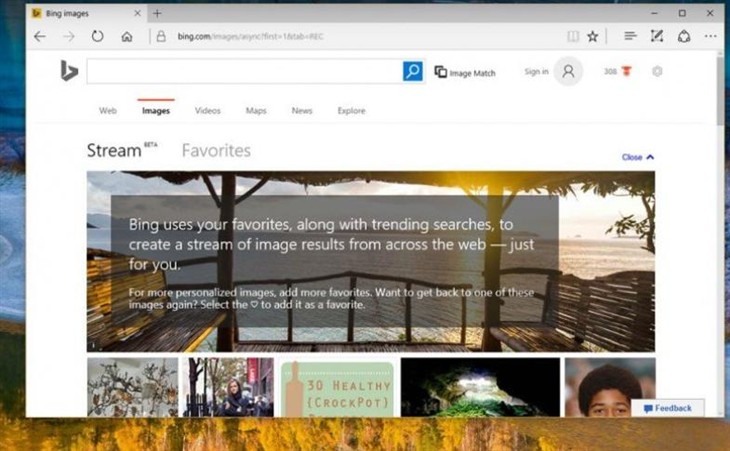Open Edge reading view icon
730x451 pixels.
pyautogui.click(x=573, y=36)
